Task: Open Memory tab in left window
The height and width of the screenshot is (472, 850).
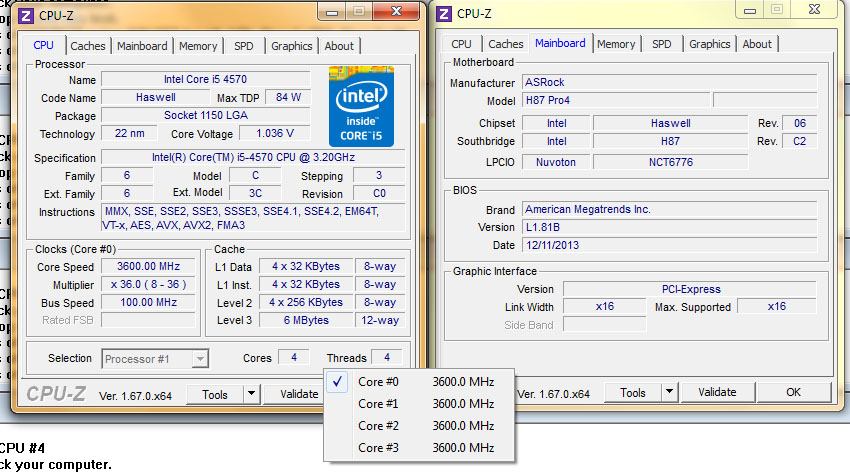Action: (x=198, y=46)
